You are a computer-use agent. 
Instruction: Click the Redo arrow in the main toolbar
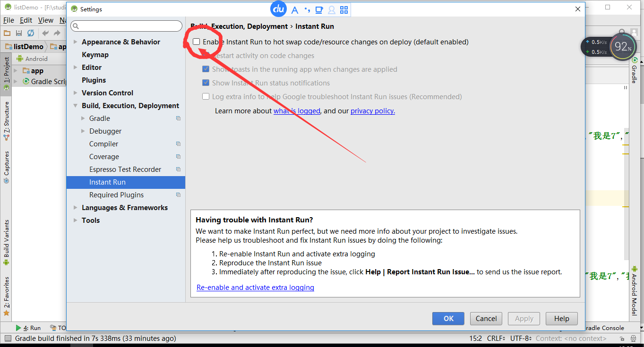57,33
